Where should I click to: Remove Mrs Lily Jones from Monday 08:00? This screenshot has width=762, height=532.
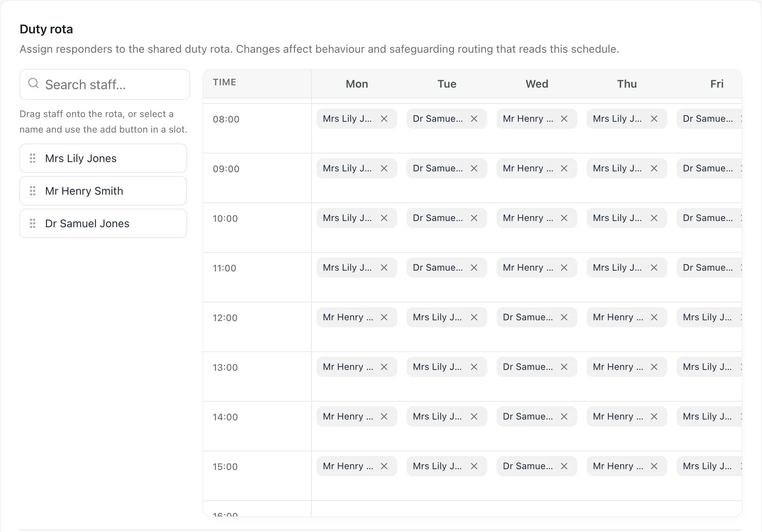384,119
